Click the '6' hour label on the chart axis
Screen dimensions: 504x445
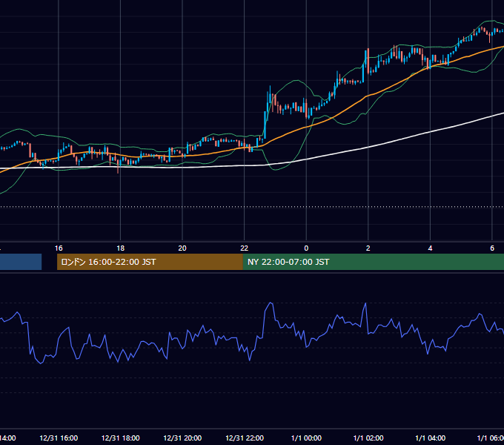click(492, 248)
